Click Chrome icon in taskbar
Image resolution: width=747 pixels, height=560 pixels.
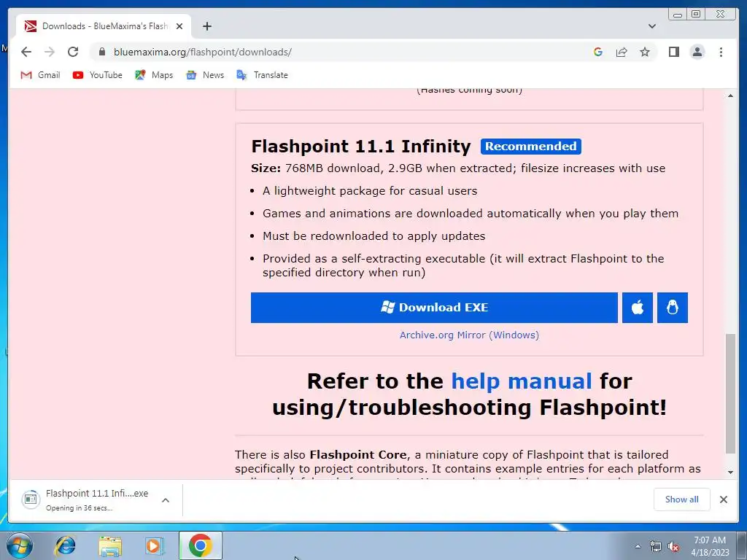[200, 545]
